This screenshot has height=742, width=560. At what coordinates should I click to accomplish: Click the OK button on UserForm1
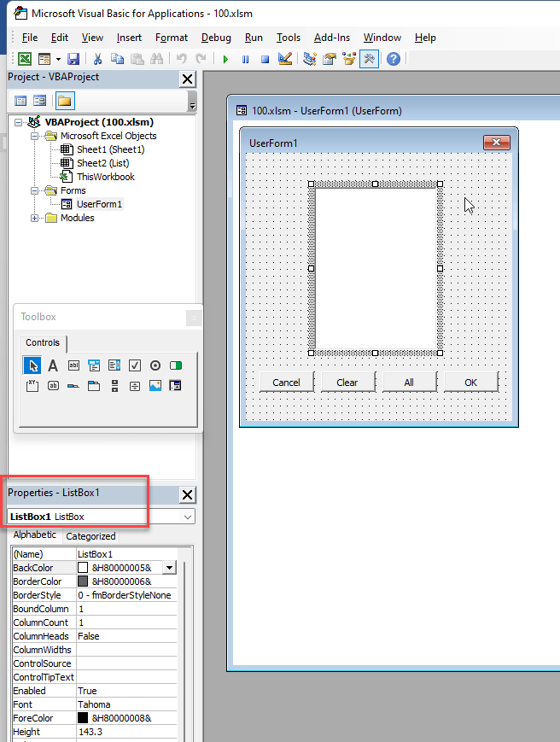tap(471, 383)
